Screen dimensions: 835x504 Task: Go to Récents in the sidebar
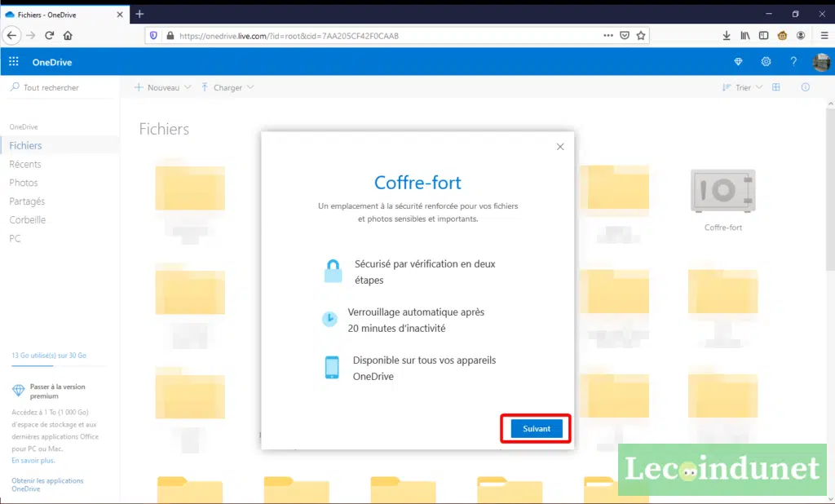tap(25, 164)
